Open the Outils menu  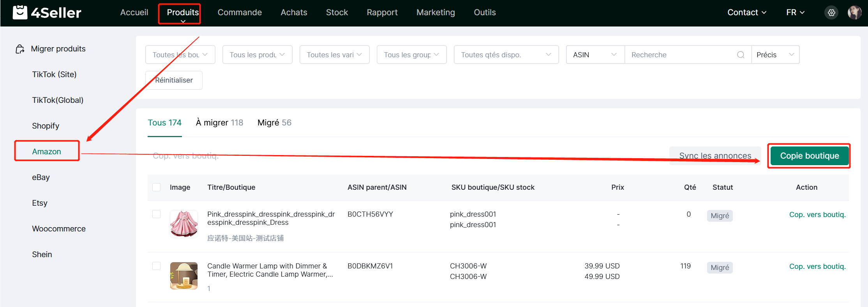485,12
